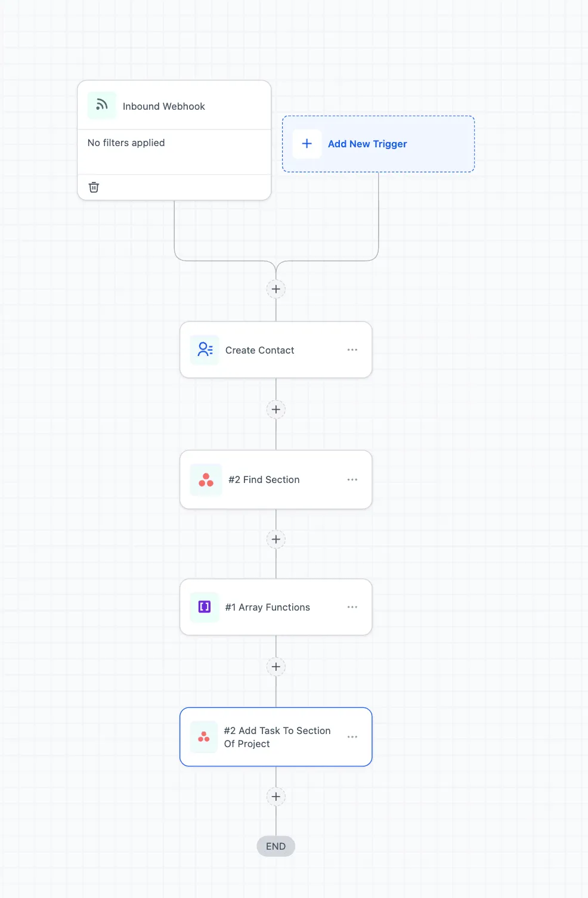Click the Inbound Webhook signal icon
This screenshot has width=588, height=898.
(x=102, y=106)
